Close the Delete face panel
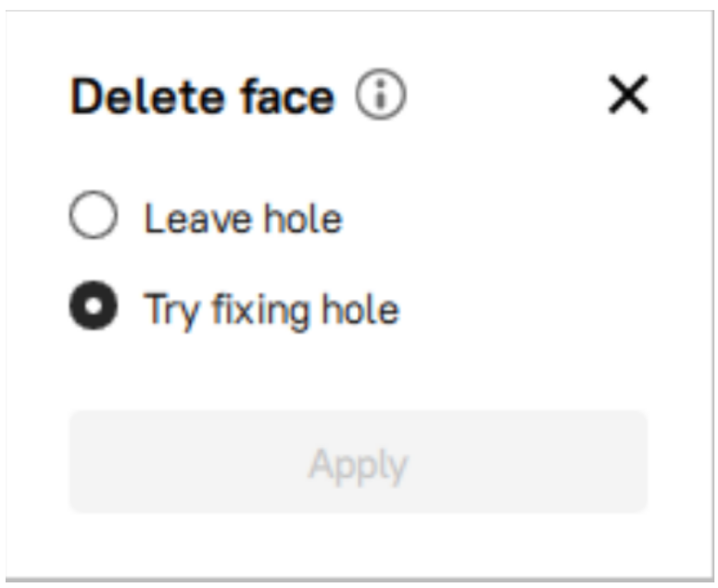Image resolution: width=718 pixels, height=588 pixels. pos(628,94)
